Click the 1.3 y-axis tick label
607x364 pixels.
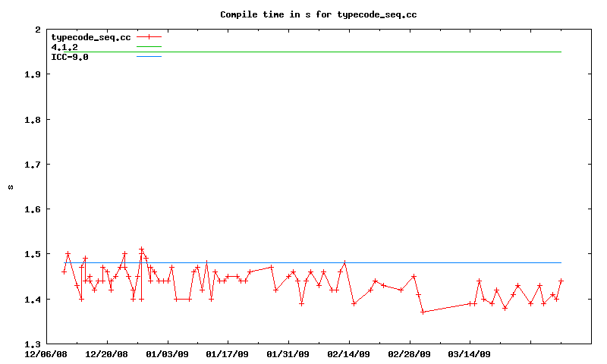(x=32, y=344)
